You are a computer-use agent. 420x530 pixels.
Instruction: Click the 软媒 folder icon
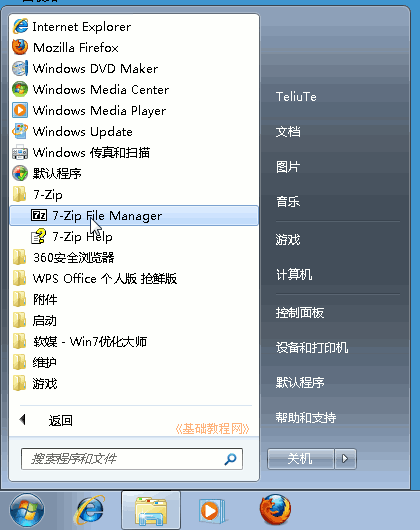click(19, 341)
